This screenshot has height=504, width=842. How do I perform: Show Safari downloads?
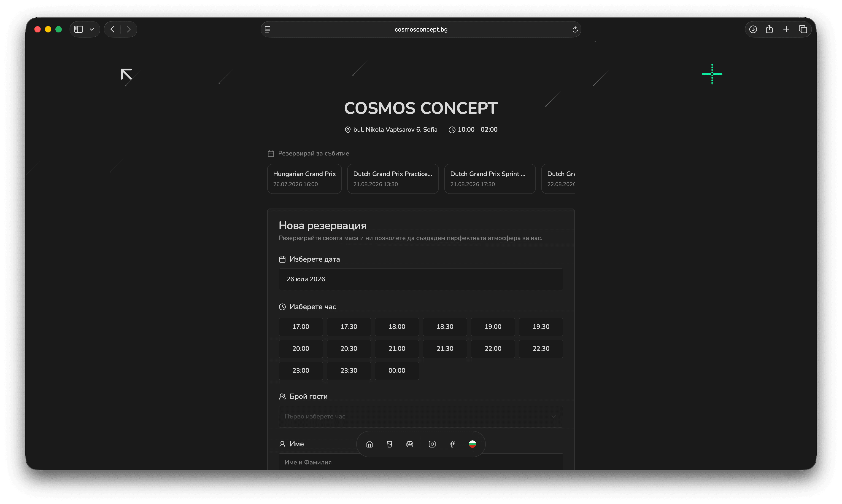[753, 29]
